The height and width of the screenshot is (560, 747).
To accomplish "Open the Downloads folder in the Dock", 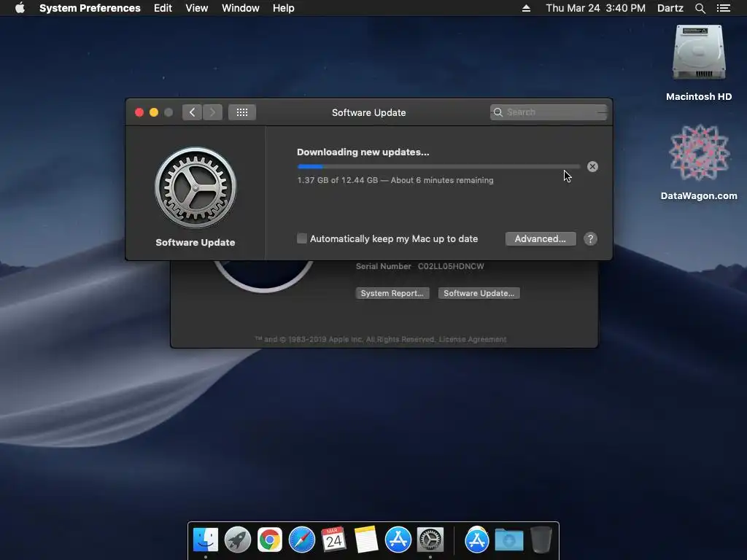I will coord(508,540).
